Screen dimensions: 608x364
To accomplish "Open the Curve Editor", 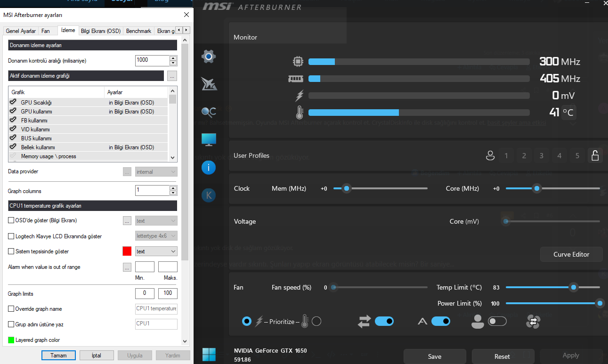I will point(571,254).
